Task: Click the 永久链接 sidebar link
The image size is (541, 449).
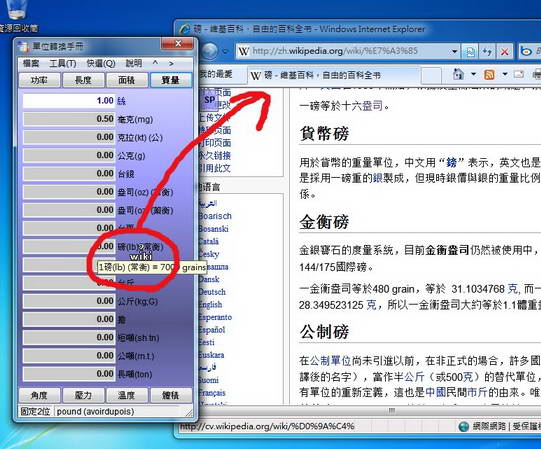Action: (214, 156)
